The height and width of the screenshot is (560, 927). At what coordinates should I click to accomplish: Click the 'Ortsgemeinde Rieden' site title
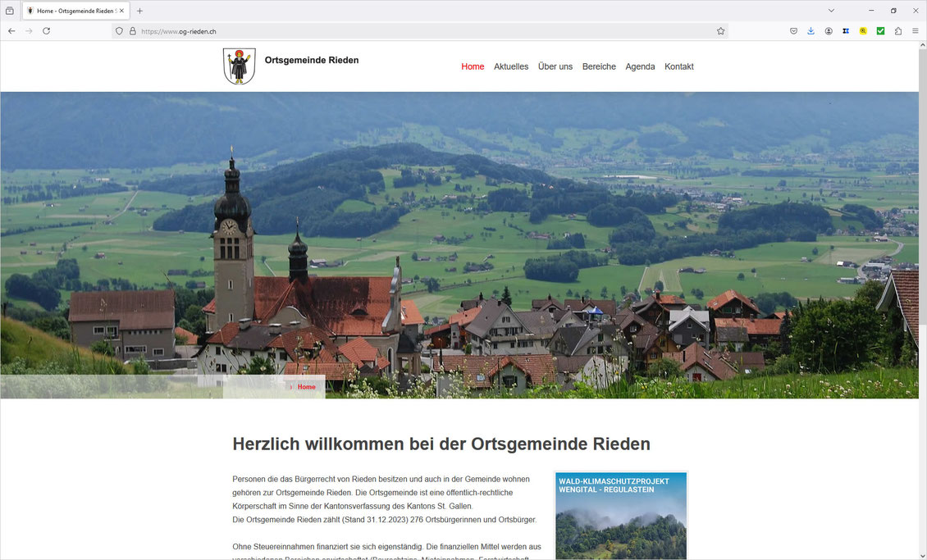(312, 60)
